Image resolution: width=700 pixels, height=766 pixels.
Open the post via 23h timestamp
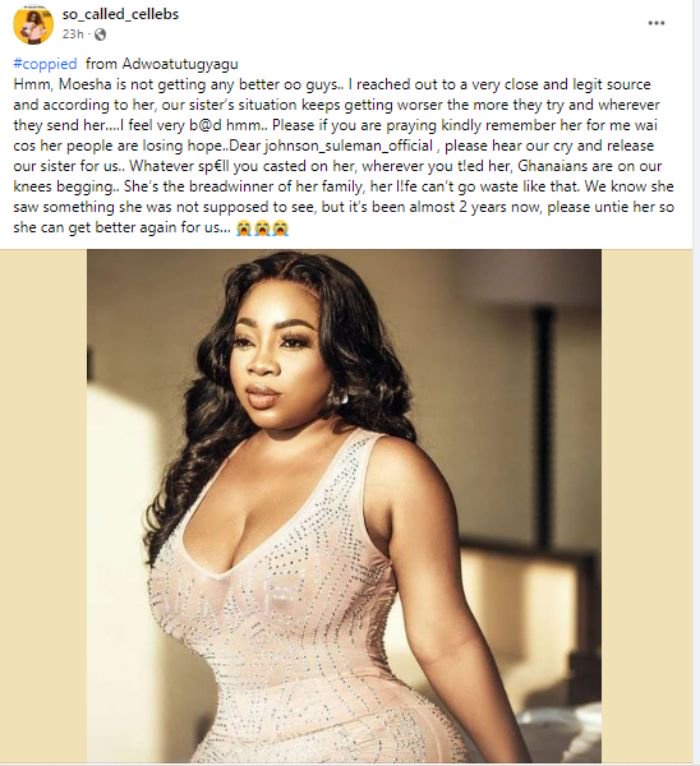(73, 34)
